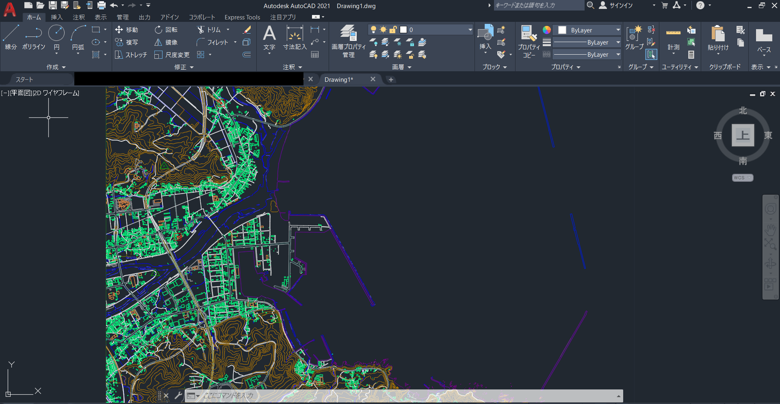The height and width of the screenshot is (404, 780).
Task: Click the object color wheel swatch
Action: point(547,30)
